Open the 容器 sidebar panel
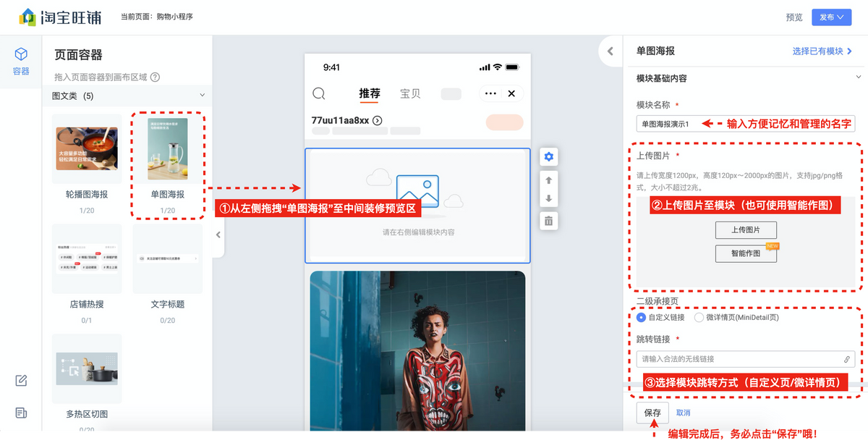 [x=21, y=62]
